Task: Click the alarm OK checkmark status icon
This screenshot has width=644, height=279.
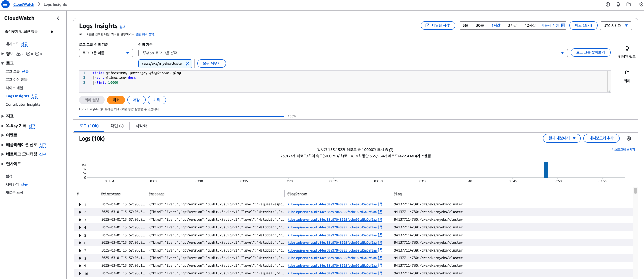Action: click(28, 54)
